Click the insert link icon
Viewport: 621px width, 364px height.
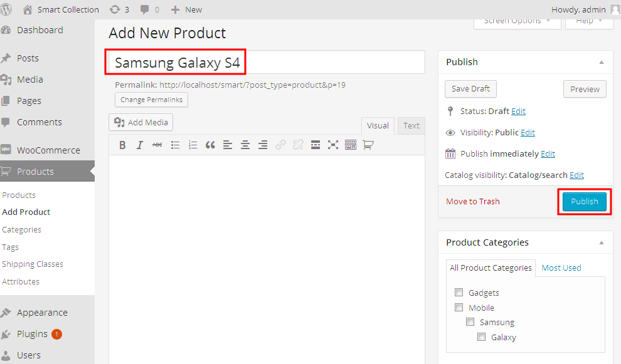point(280,145)
